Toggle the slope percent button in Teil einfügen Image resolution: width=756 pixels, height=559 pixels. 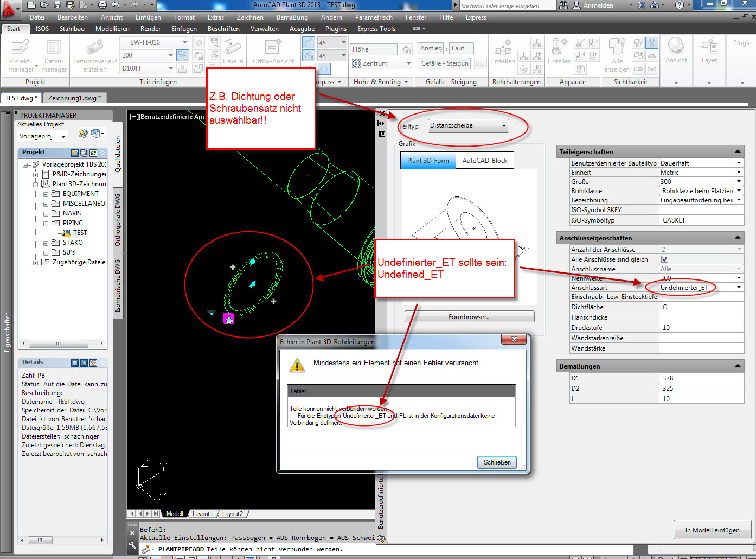click(x=183, y=55)
